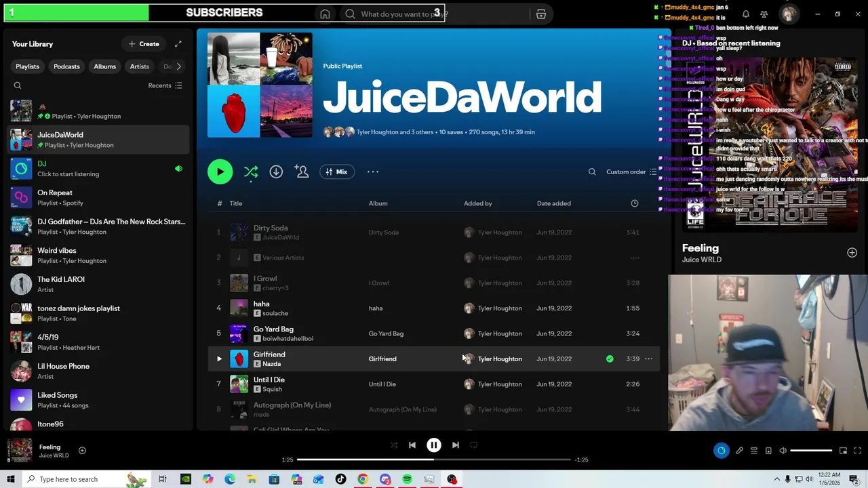The image size is (868, 488).
Task: Open the Custom order sort dropdown
Action: [x=631, y=172]
